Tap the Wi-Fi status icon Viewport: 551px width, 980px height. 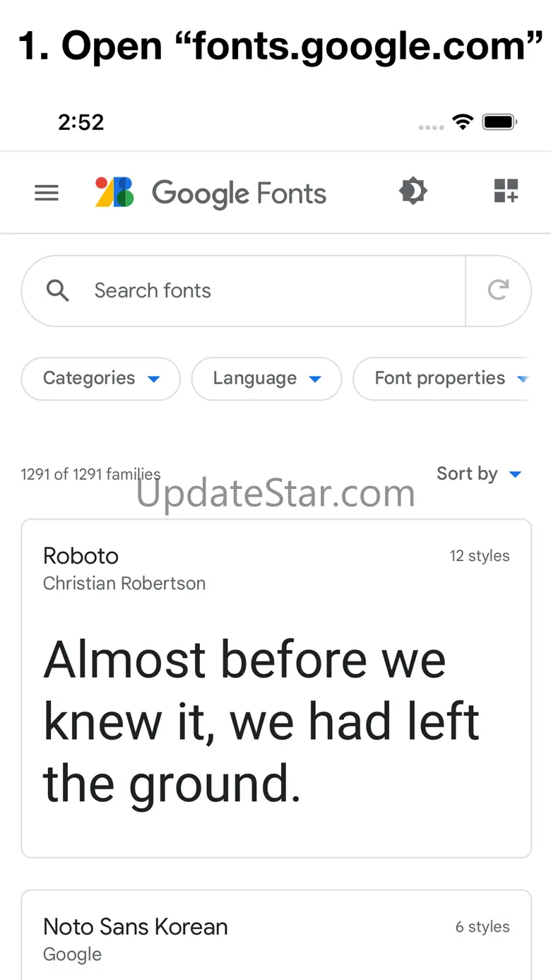click(x=463, y=122)
